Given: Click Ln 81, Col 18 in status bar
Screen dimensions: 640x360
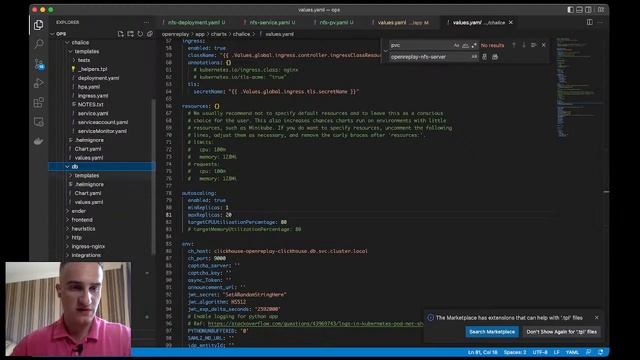Looking at the screenshot, I should click(482, 352).
